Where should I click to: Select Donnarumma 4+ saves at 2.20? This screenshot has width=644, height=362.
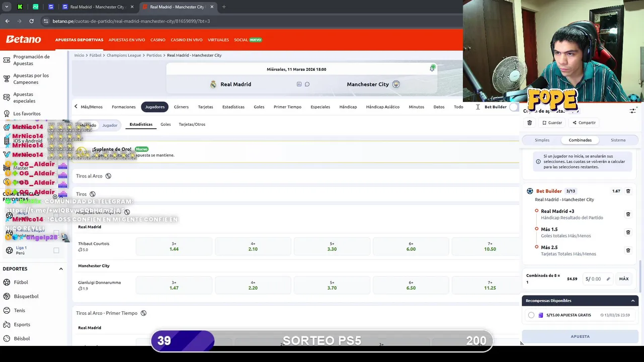tap(253, 285)
